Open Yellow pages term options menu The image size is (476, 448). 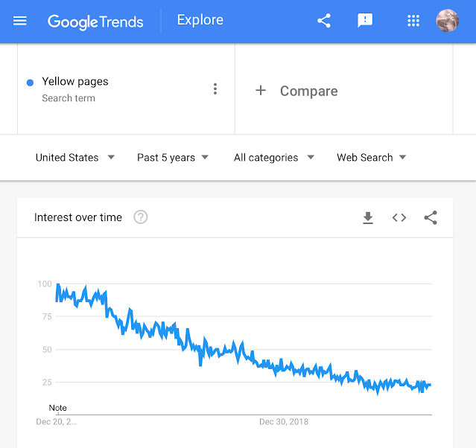(x=215, y=89)
